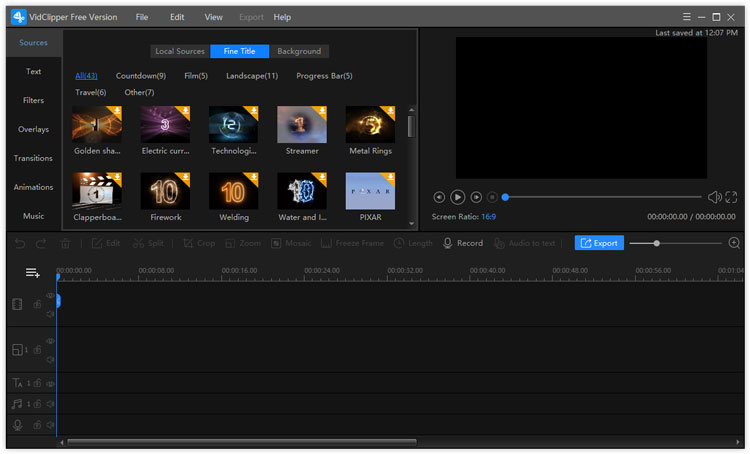Select the Fine Title tab
This screenshot has width=750, height=454.
(240, 51)
